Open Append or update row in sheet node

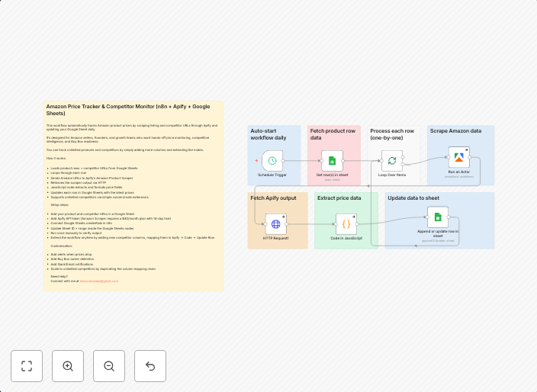point(438,217)
